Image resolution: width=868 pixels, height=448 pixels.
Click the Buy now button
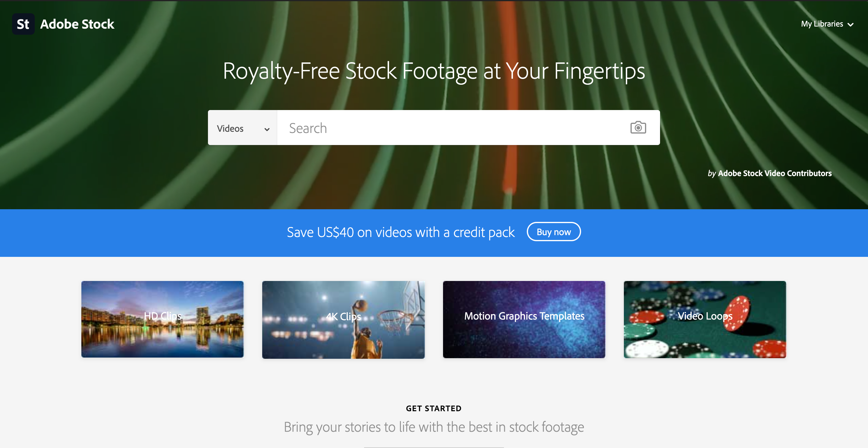pos(554,232)
